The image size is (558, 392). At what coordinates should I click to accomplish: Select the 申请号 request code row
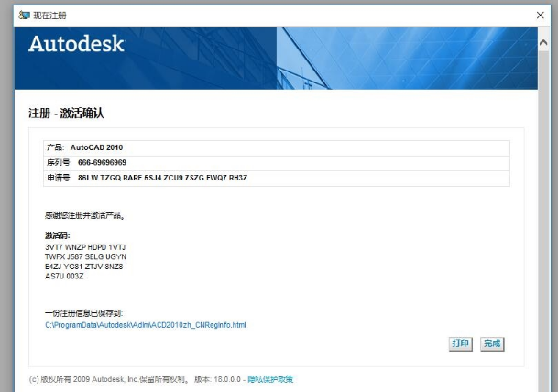click(x=277, y=179)
